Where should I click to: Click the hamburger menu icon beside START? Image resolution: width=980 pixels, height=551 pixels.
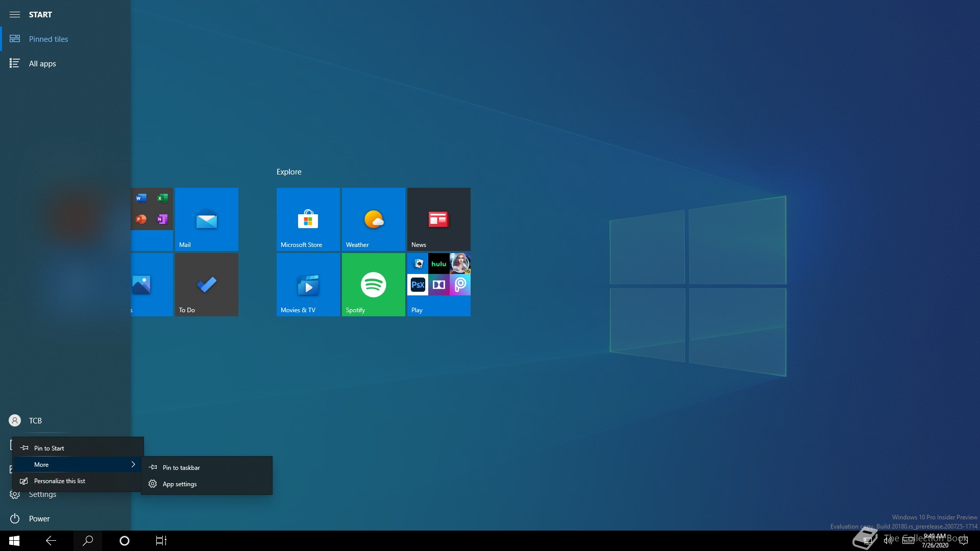click(15, 14)
